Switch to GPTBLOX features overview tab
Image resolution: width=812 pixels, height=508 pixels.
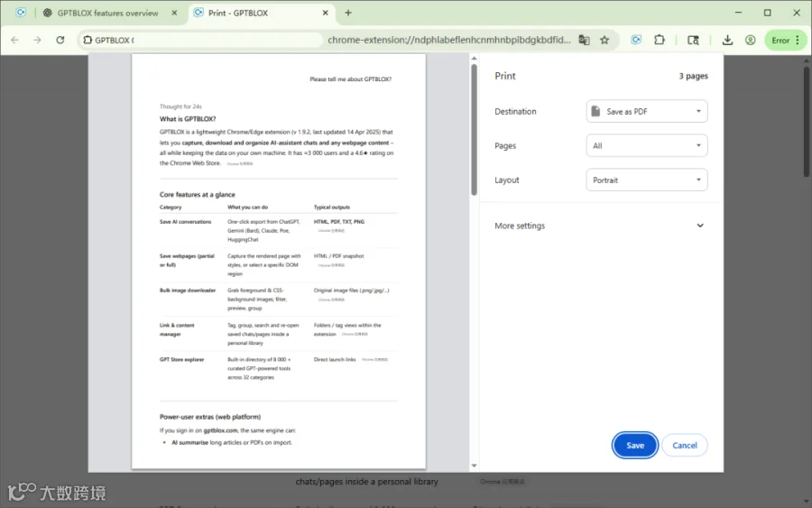pos(107,13)
